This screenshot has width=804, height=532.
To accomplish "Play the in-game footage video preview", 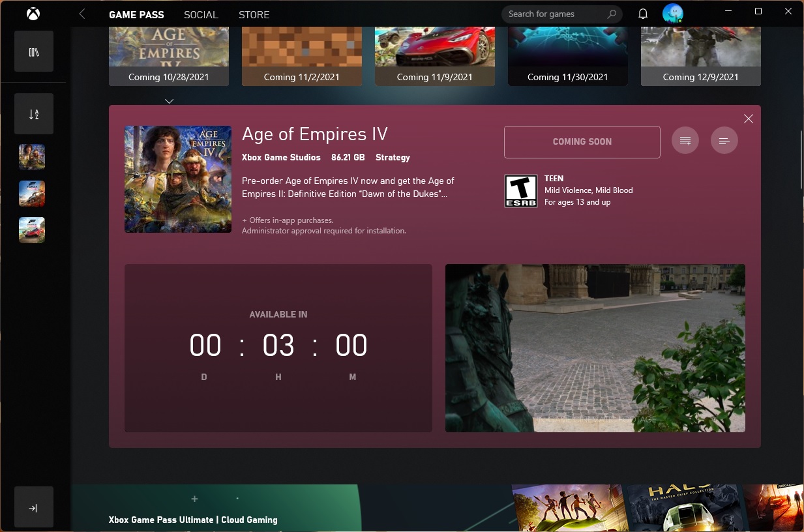I will click(595, 348).
